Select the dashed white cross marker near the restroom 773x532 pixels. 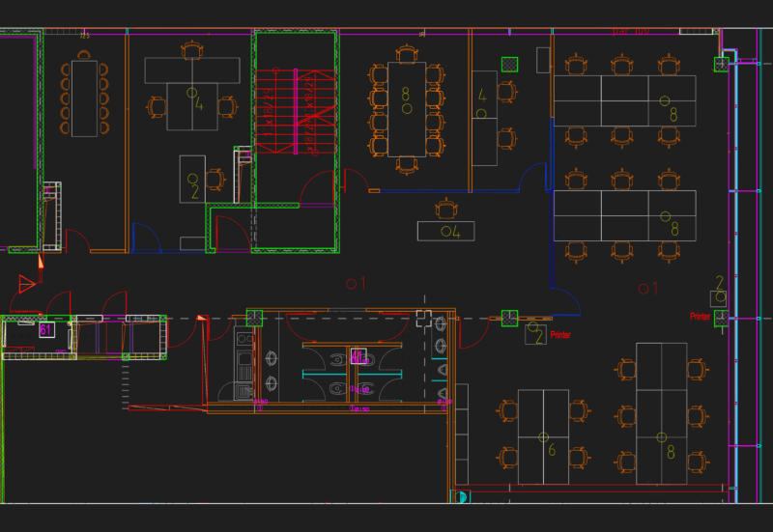coord(424,319)
